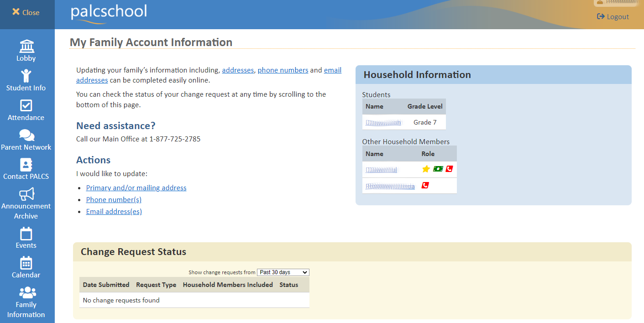This screenshot has height=323, width=644.
Task: Click the 'Actions' heading
Action: point(94,160)
